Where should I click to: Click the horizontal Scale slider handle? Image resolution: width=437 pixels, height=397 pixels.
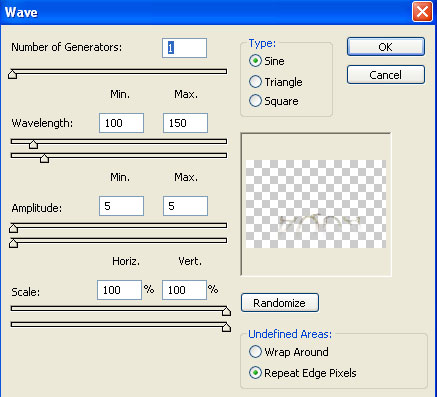click(x=226, y=311)
